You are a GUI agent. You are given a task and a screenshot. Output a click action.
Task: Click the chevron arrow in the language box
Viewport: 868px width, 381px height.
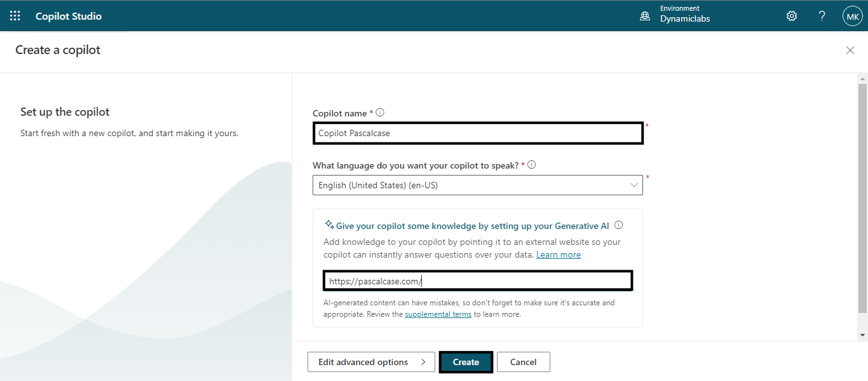pyautogui.click(x=634, y=185)
